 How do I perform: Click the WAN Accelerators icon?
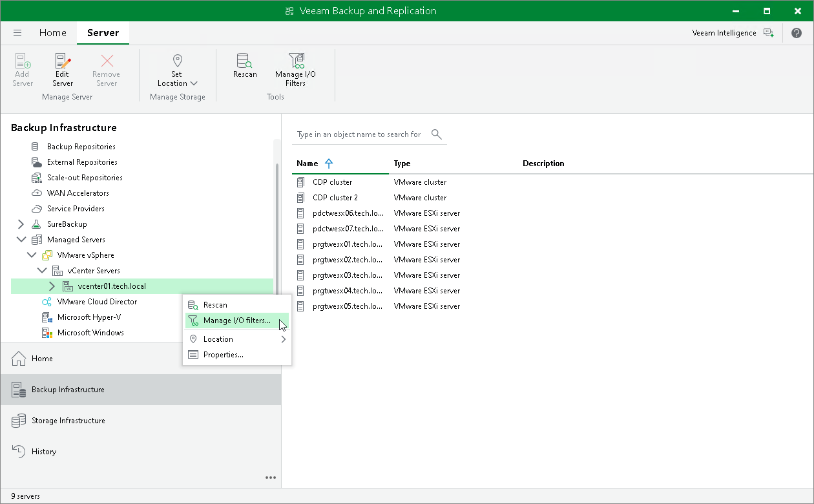click(36, 193)
